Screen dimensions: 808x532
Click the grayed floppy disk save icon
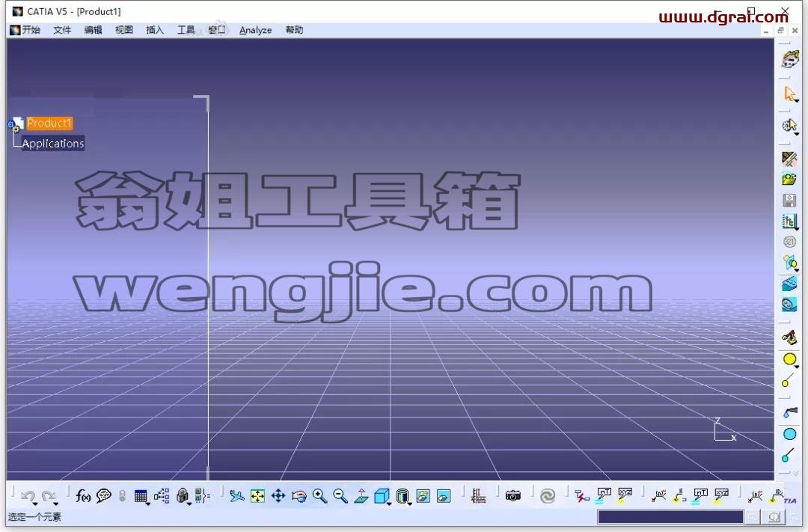[x=789, y=200]
